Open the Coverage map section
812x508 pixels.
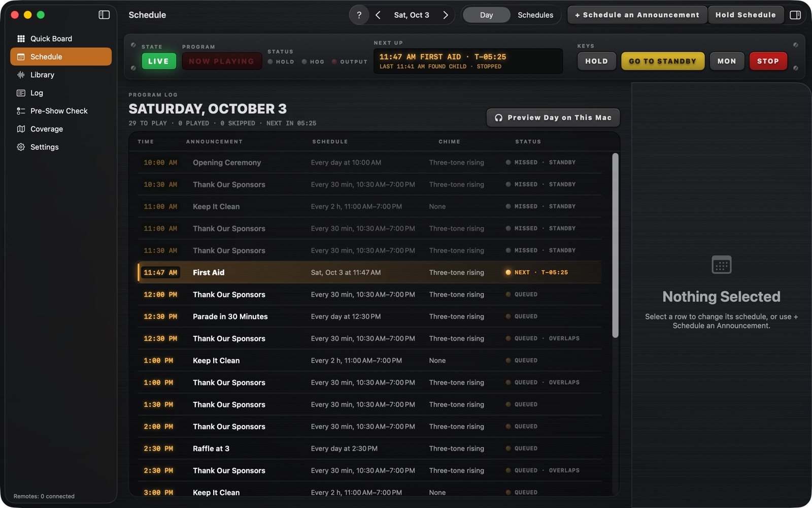[x=61, y=129]
